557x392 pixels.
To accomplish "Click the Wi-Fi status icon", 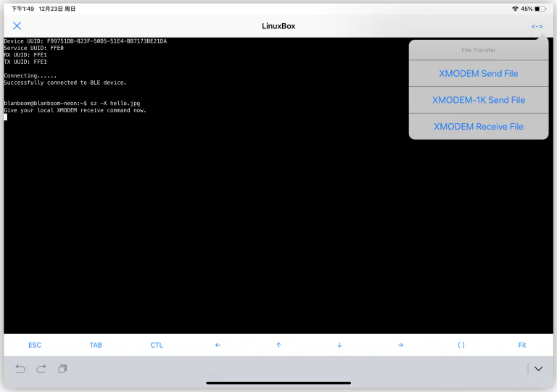I will coord(515,9).
